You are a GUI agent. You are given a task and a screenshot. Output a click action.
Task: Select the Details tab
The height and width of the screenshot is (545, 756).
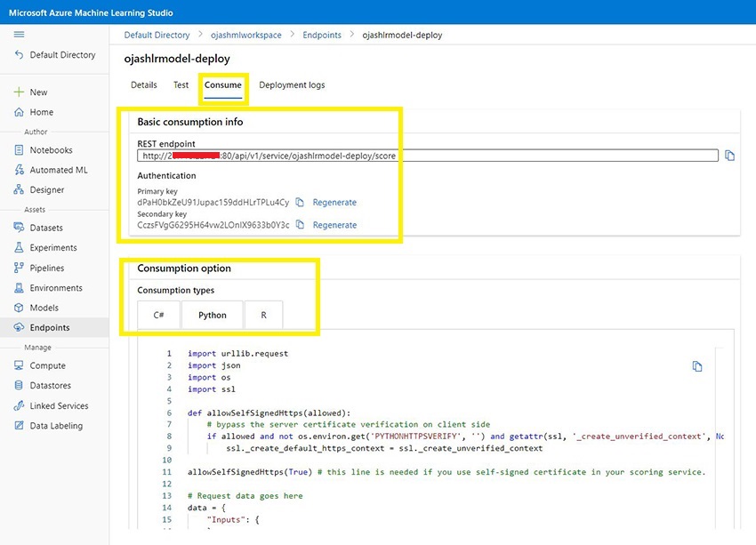[144, 85]
